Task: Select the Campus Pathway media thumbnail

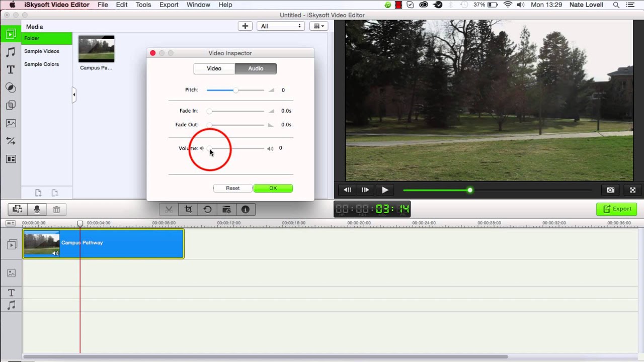Action: (96, 49)
